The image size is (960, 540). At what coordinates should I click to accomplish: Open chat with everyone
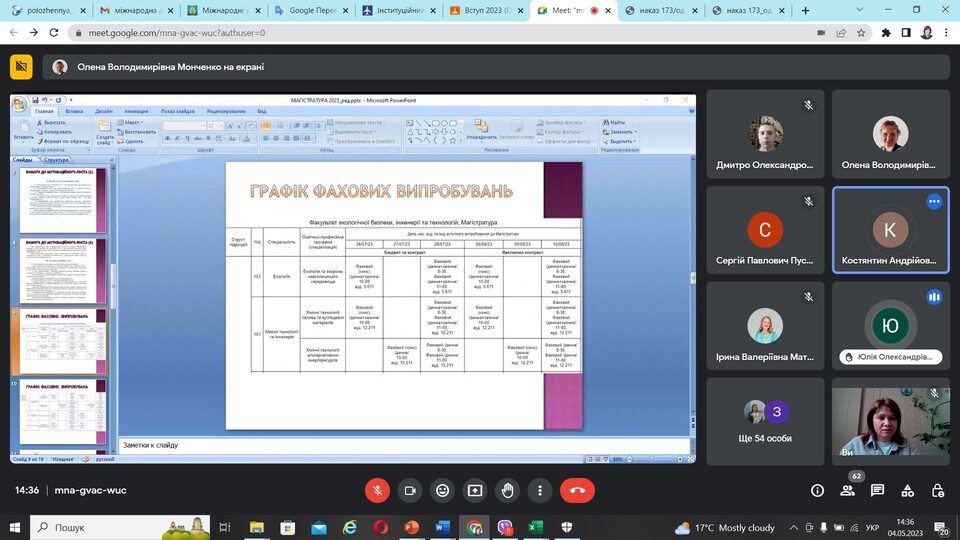(877, 490)
